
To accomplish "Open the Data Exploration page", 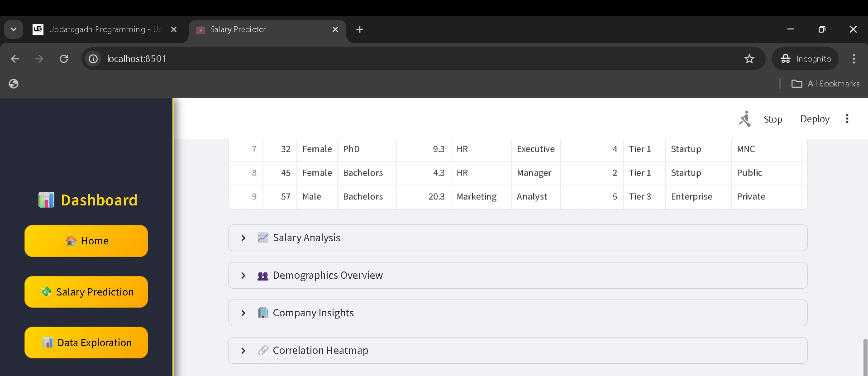I will pyautogui.click(x=86, y=343).
